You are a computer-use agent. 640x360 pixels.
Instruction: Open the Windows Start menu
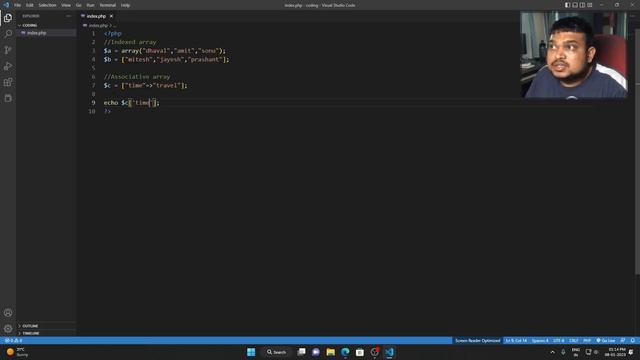click(x=251, y=352)
